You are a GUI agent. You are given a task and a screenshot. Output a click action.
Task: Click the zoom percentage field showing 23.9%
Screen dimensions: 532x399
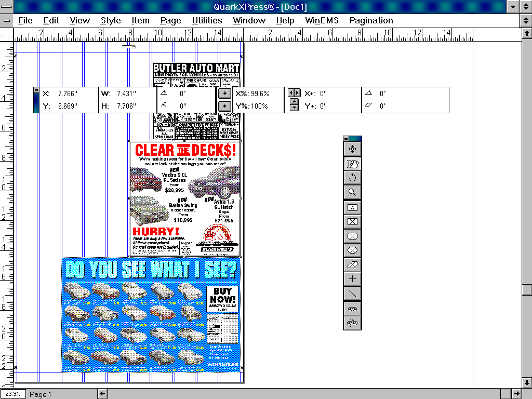coord(13,394)
